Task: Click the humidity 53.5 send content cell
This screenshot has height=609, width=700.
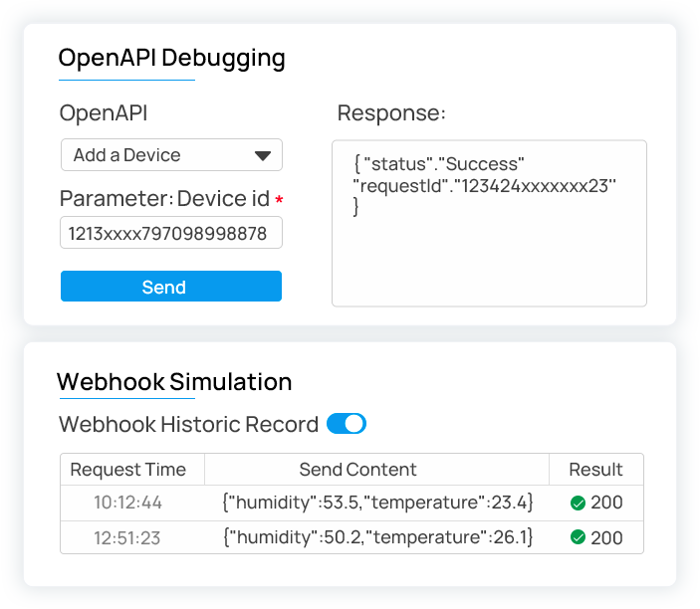Action: (378, 504)
